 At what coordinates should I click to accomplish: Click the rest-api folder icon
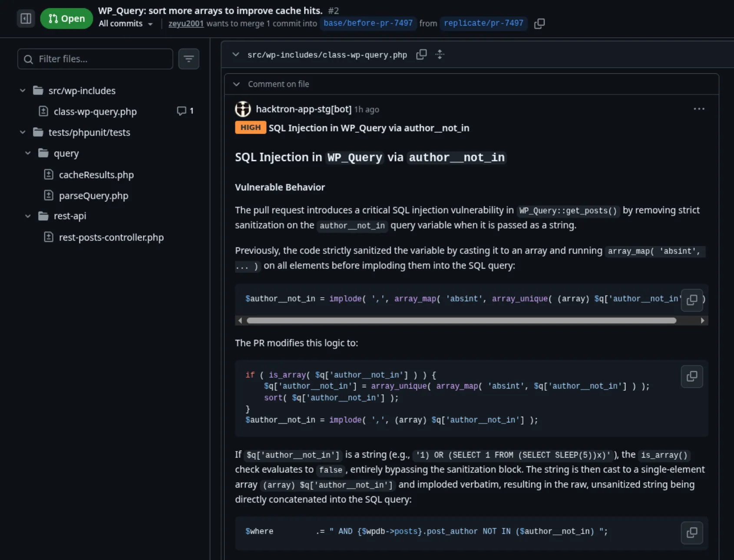click(x=43, y=216)
